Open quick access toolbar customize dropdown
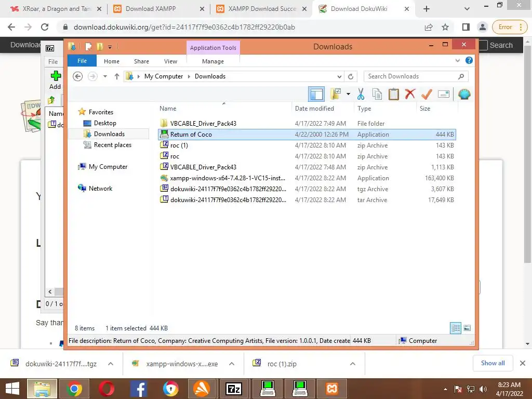 pyautogui.click(x=110, y=47)
